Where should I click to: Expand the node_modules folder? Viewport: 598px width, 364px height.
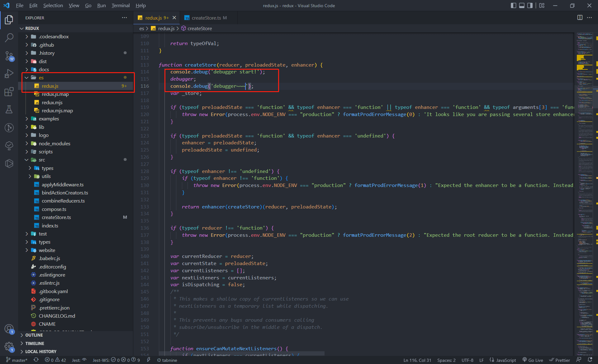coord(76,143)
